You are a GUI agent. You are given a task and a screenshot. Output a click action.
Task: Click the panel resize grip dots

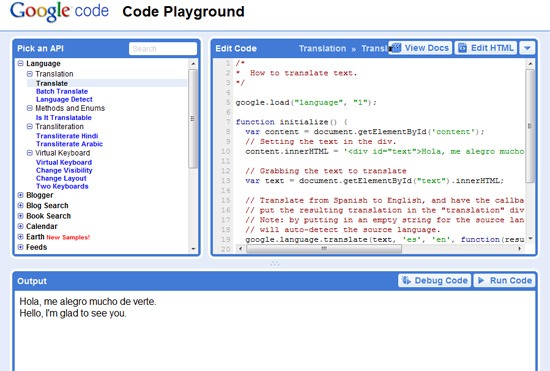pos(275,263)
